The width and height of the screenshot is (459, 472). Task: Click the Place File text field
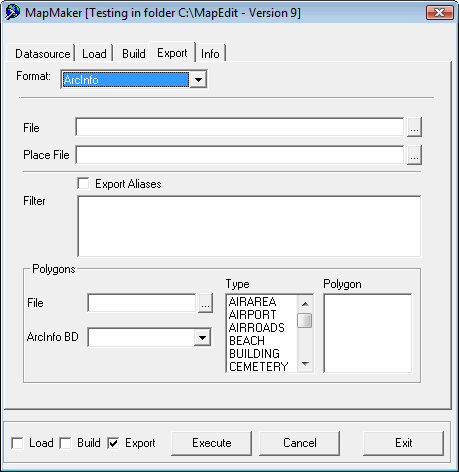click(240, 155)
